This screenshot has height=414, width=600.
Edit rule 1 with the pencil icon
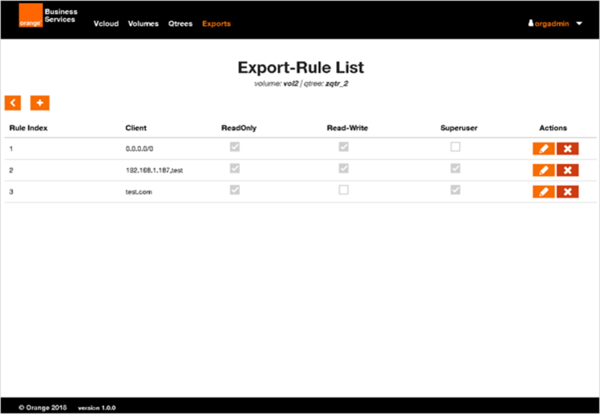(x=542, y=149)
